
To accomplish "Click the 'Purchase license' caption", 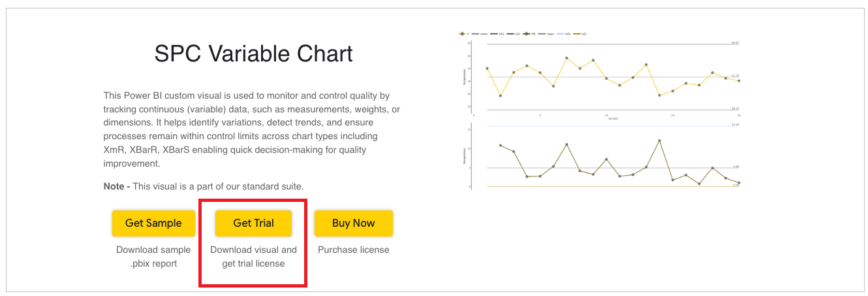I will (353, 250).
